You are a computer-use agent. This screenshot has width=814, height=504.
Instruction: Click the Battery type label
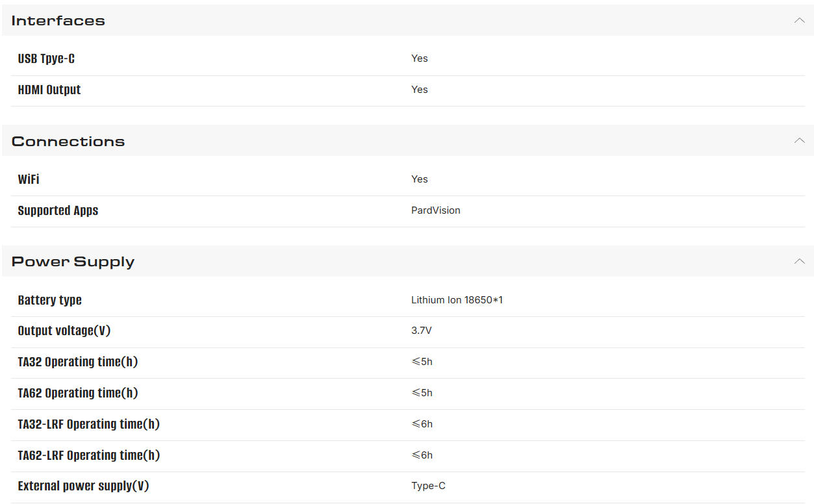49,300
